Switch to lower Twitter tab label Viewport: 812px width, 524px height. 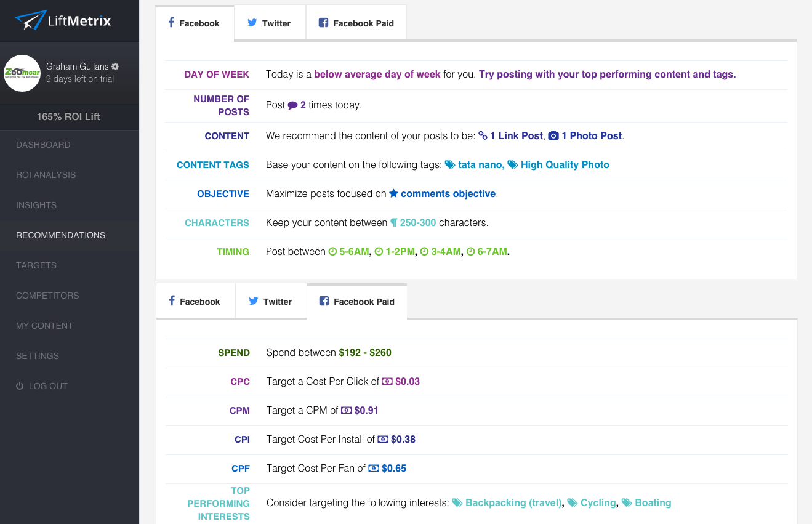[x=278, y=302]
